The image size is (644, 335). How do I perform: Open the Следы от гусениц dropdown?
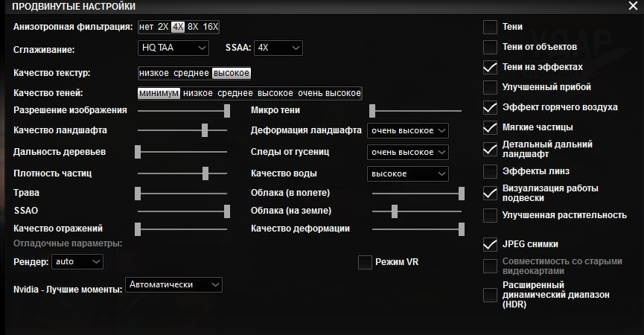[408, 153]
